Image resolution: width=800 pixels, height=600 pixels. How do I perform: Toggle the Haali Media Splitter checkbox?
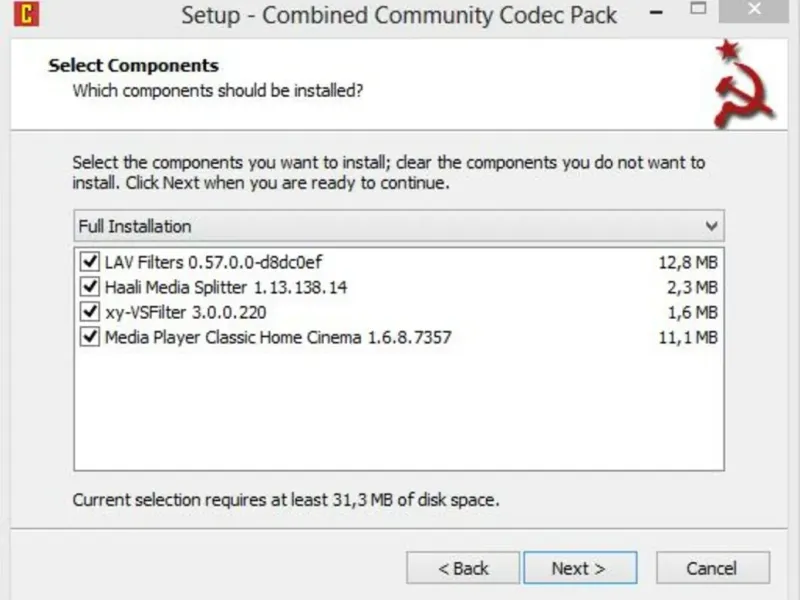(90, 288)
